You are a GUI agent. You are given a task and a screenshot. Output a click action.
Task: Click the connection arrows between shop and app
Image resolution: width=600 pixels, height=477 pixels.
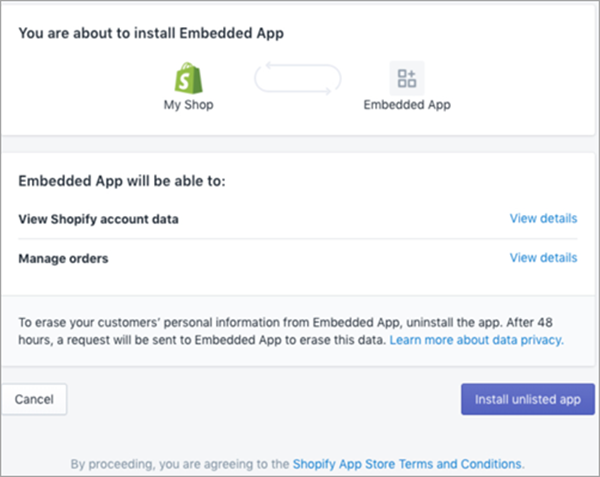298,78
